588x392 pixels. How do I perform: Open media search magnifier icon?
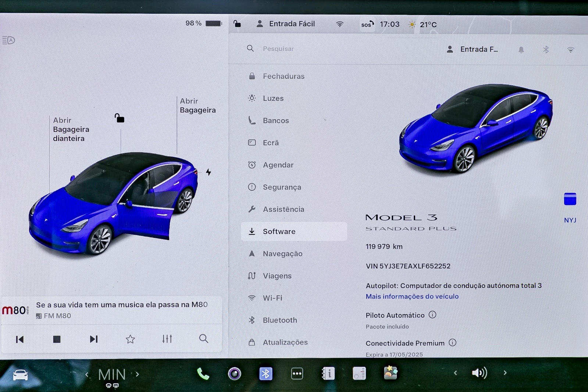203,339
